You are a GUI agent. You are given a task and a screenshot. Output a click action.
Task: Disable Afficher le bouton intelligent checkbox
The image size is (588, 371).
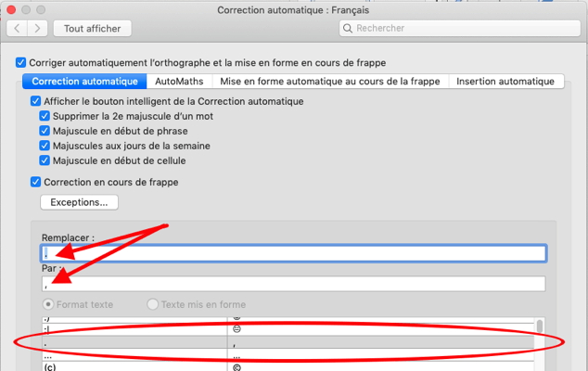(x=35, y=101)
